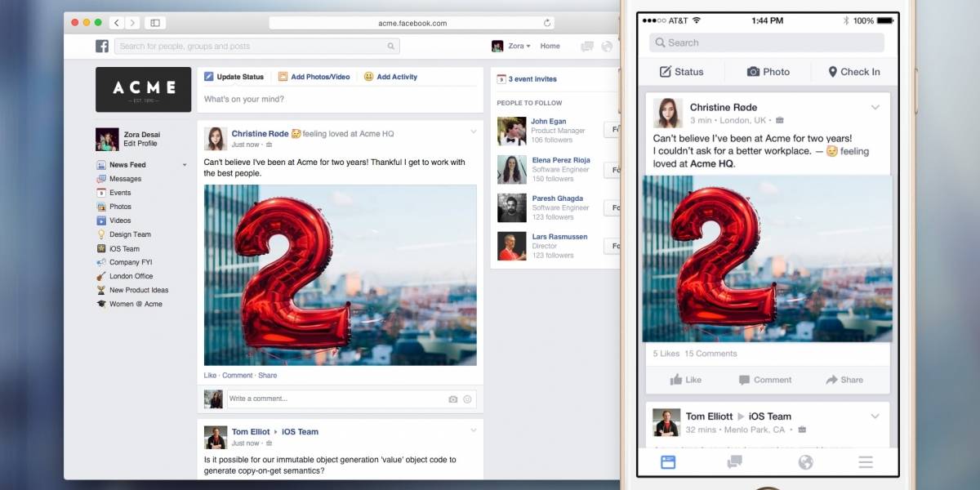Viewport: 980px width, 490px height.
Task: Go forward with the Safari forward arrow
Action: click(x=132, y=23)
